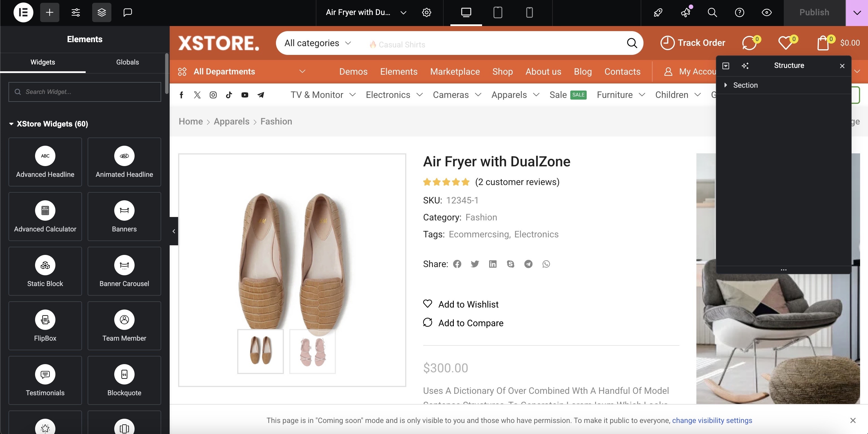Open Site Settings sliders icon
This screenshot has height=434, width=868.
pos(75,12)
